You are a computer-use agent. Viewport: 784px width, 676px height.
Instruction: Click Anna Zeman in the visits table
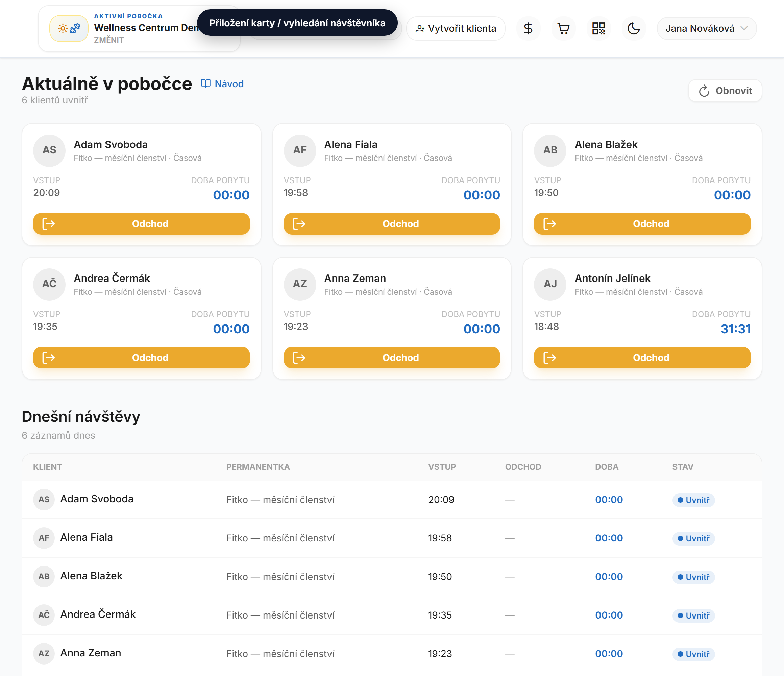click(91, 653)
